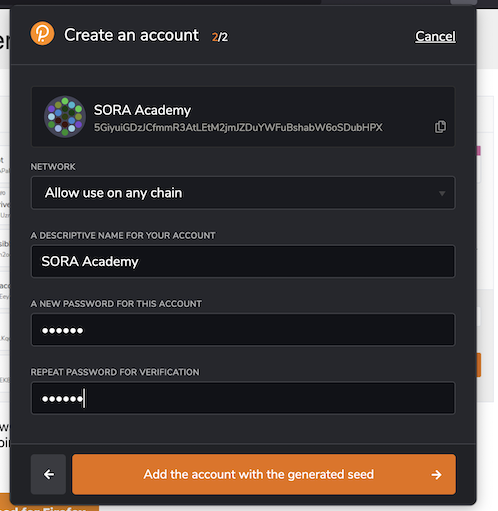
Task: Select the account address text starting 5Giyui
Action: coord(238,127)
